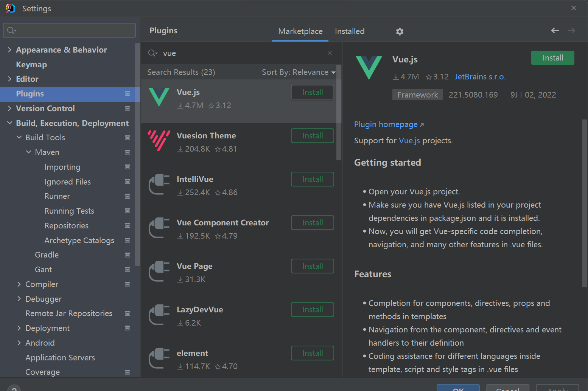This screenshot has height=391, width=588.
Task: Focus the settings search field
Action: point(69,30)
